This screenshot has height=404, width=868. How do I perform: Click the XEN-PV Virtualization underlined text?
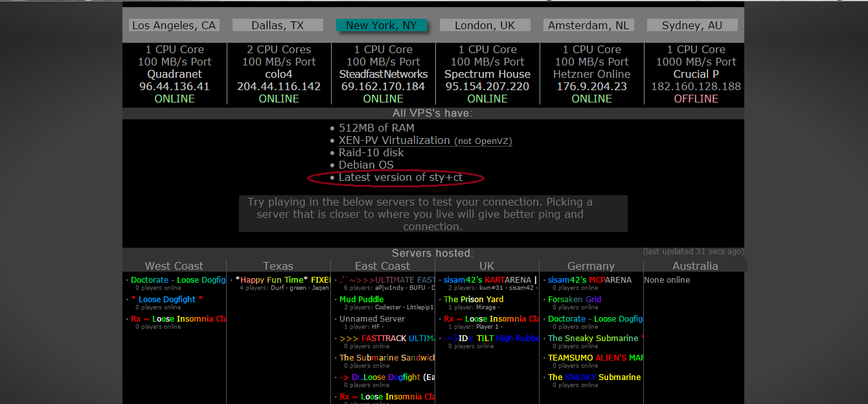point(394,140)
